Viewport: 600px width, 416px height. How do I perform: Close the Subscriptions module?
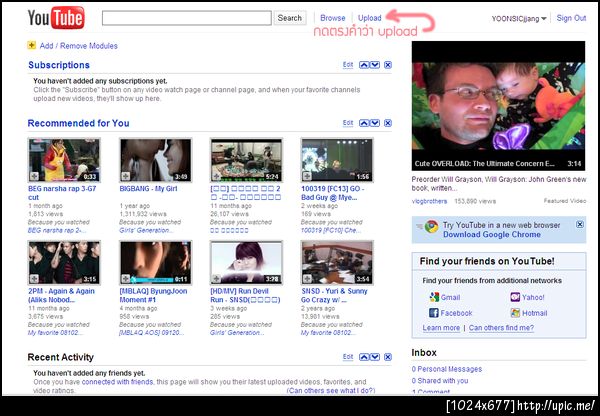coord(388,65)
